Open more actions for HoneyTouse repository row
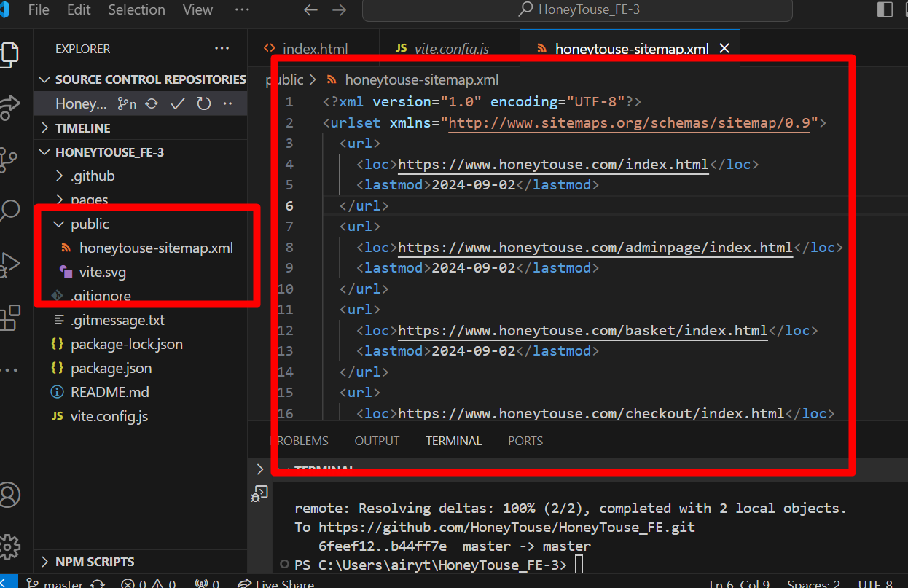This screenshot has height=588, width=908. coord(227,103)
